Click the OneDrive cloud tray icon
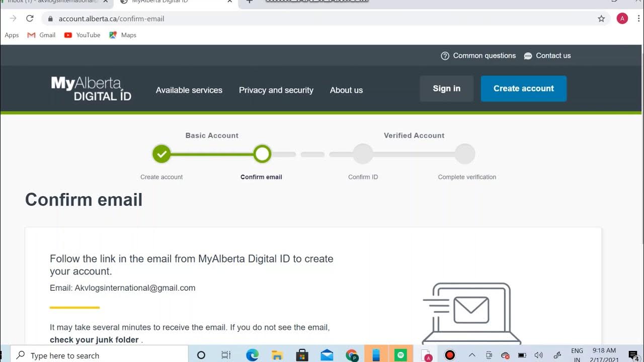 (x=506, y=355)
